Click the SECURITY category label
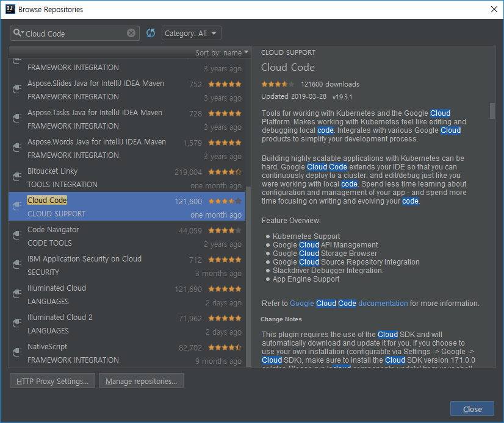 (x=43, y=272)
